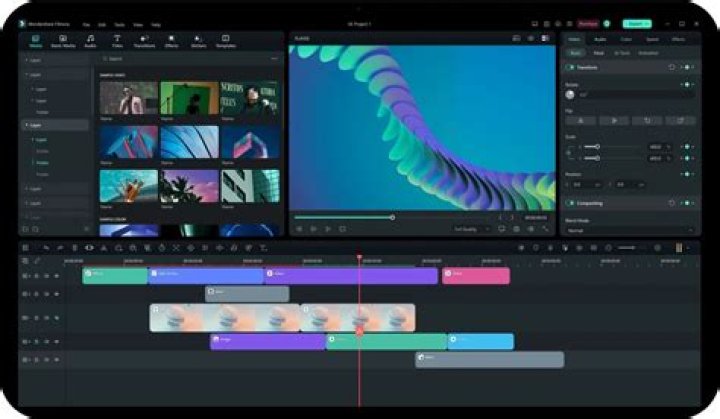This screenshot has height=419, width=720.
Task: Open the Audio library panel
Action: (89, 40)
